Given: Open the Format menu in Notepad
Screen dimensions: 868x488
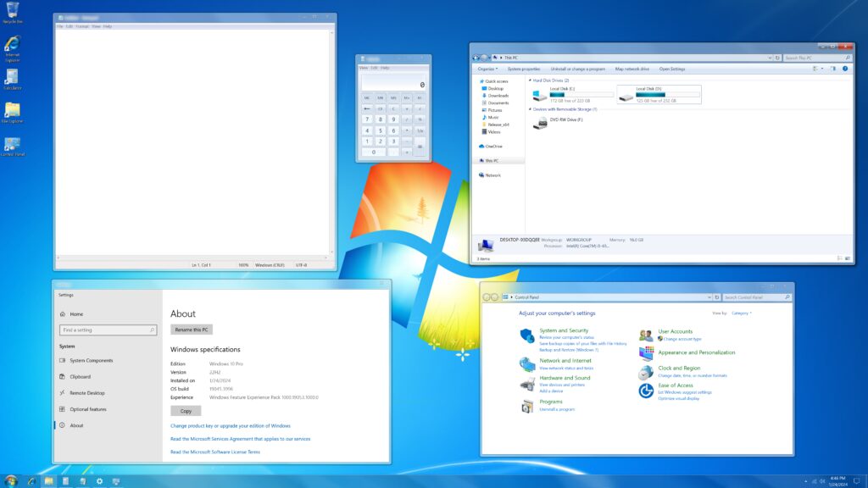Looking at the screenshot, I should click(82, 26).
